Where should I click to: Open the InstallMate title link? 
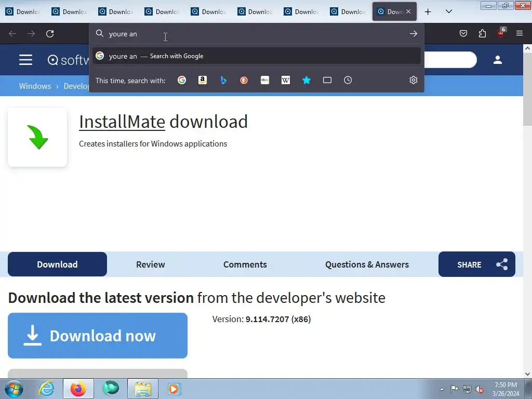122,122
